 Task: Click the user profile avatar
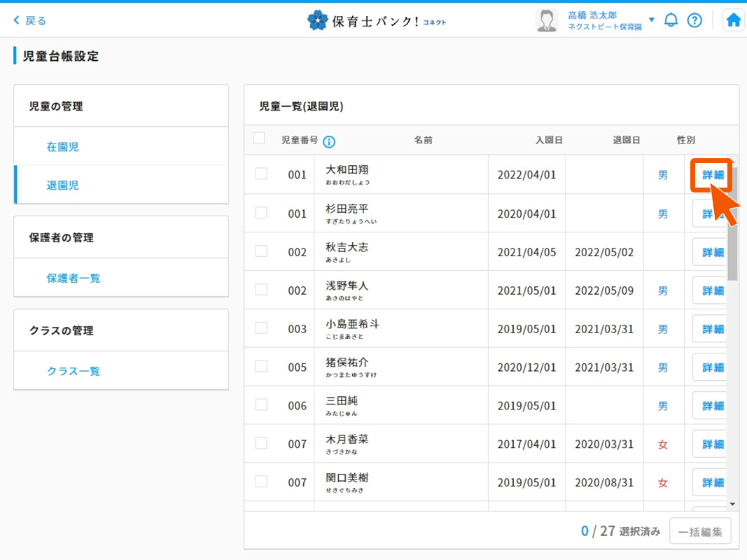point(546,20)
